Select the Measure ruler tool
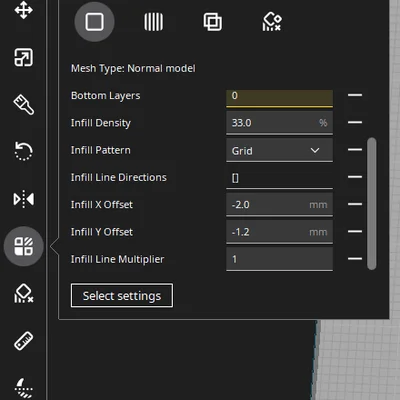This screenshot has height=400, width=400. pos(23,341)
